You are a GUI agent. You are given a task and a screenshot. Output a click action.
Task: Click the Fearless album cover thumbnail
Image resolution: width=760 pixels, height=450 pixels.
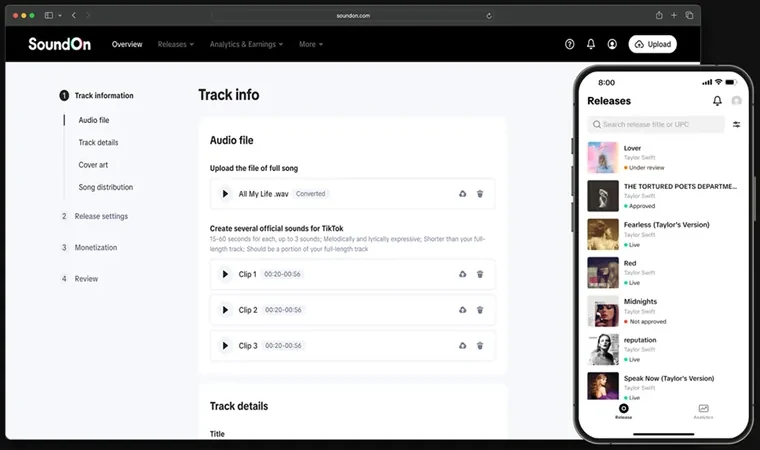pos(603,234)
